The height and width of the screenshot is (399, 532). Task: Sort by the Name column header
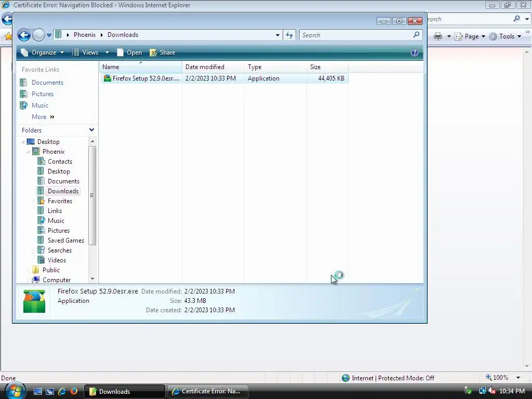coord(141,67)
